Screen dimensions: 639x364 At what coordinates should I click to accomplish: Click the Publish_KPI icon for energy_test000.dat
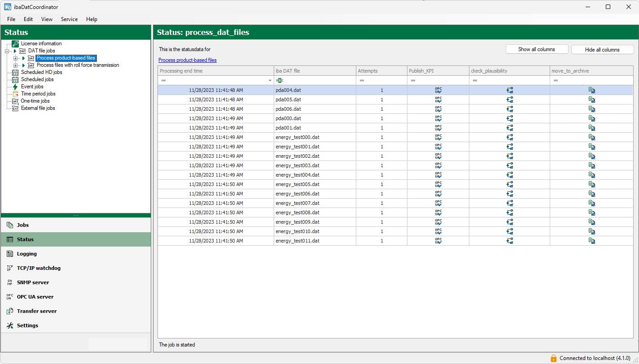(438, 137)
